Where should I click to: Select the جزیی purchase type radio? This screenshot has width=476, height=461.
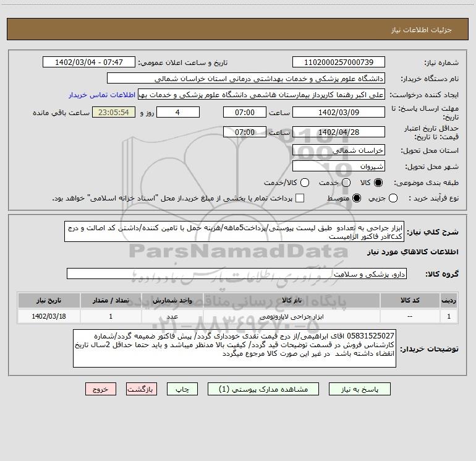tap(393, 198)
